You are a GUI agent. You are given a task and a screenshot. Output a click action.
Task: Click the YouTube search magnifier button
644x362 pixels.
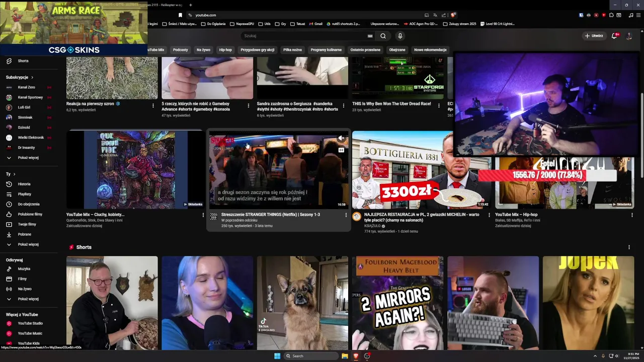(383, 36)
